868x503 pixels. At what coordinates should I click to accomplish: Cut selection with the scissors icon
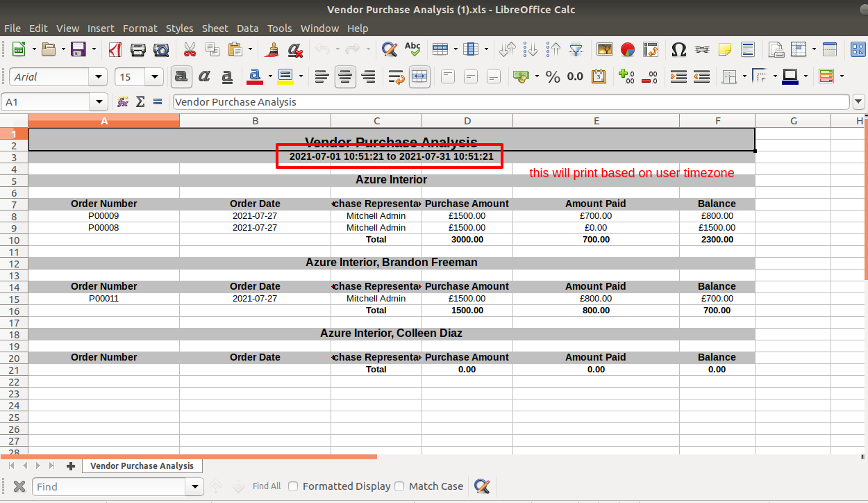[x=190, y=49]
